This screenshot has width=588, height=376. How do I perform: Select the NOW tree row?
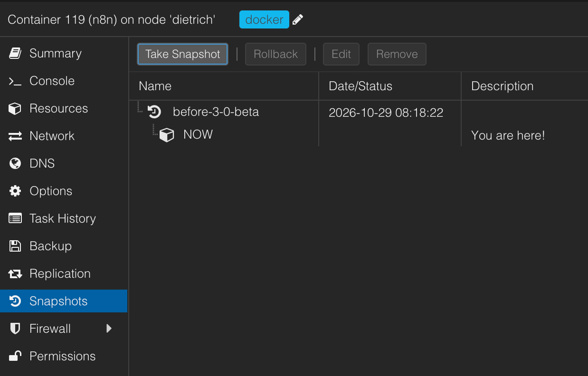pos(359,135)
